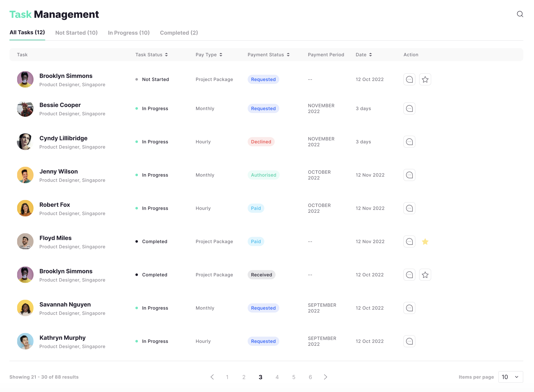Open chat icon for Savannah Nguyen
Screen dimensions: 534x392
(x=409, y=308)
